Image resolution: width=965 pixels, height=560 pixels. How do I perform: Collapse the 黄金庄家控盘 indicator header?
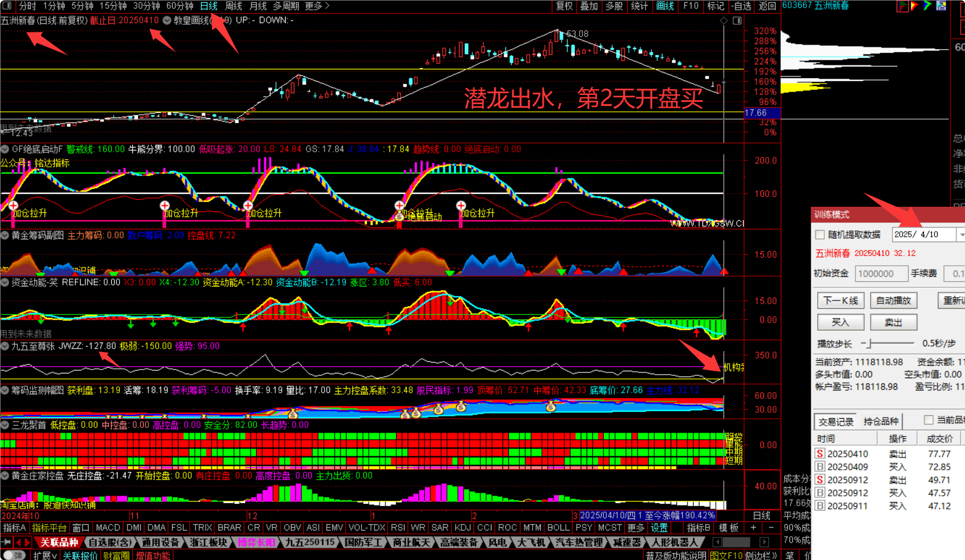click(5, 476)
